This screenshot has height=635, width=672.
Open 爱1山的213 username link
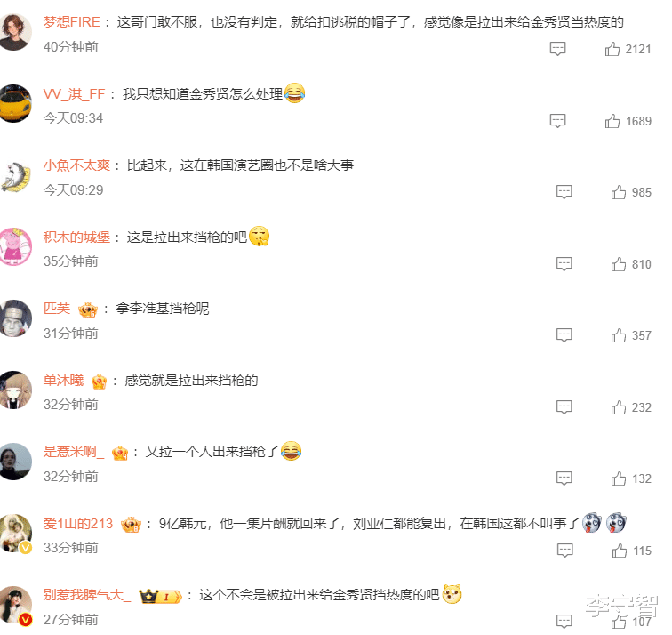78,524
